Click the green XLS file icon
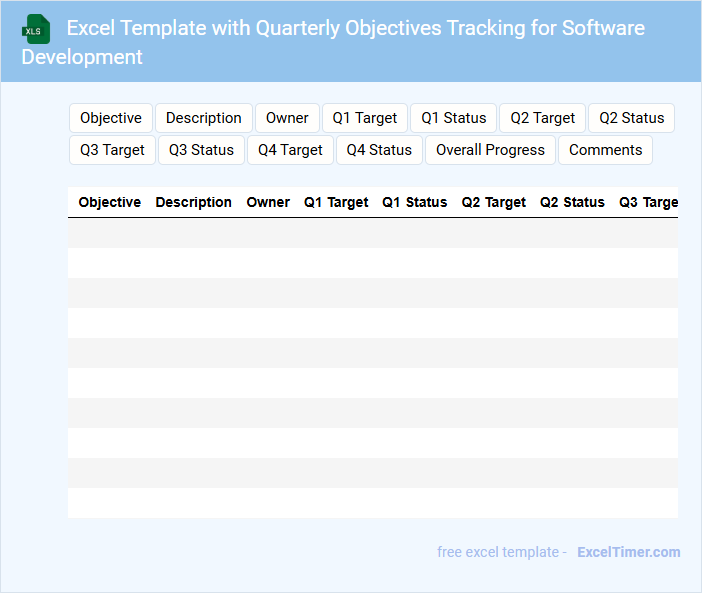This screenshot has height=593, width=702. (36, 30)
